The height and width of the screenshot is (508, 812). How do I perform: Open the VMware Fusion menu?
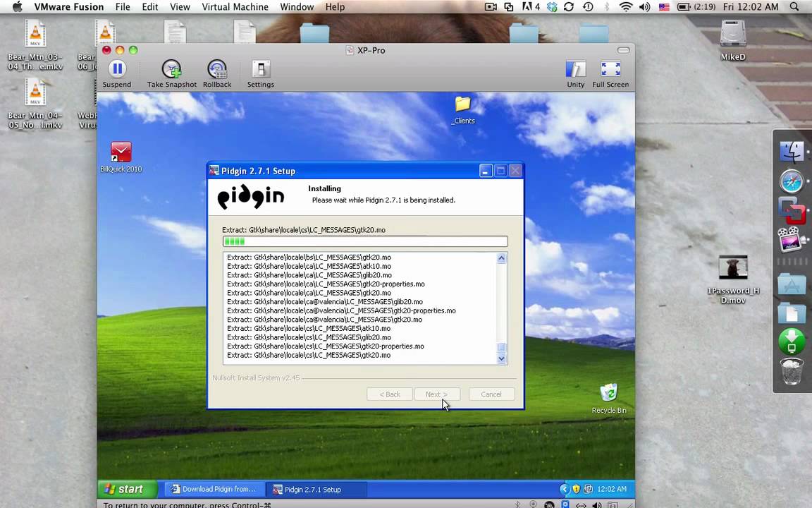pos(69,7)
